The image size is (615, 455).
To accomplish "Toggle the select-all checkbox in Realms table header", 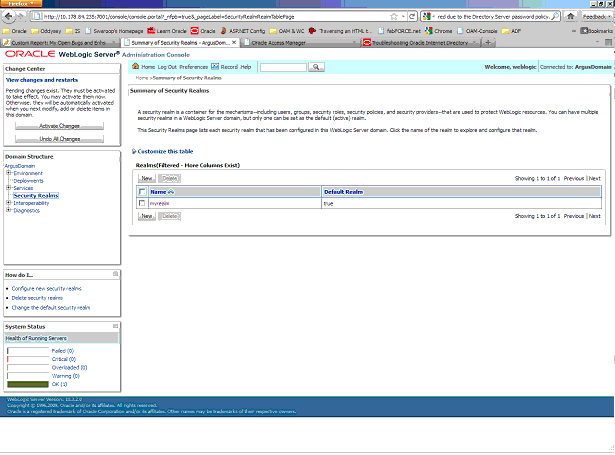I will tap(142, 192).
